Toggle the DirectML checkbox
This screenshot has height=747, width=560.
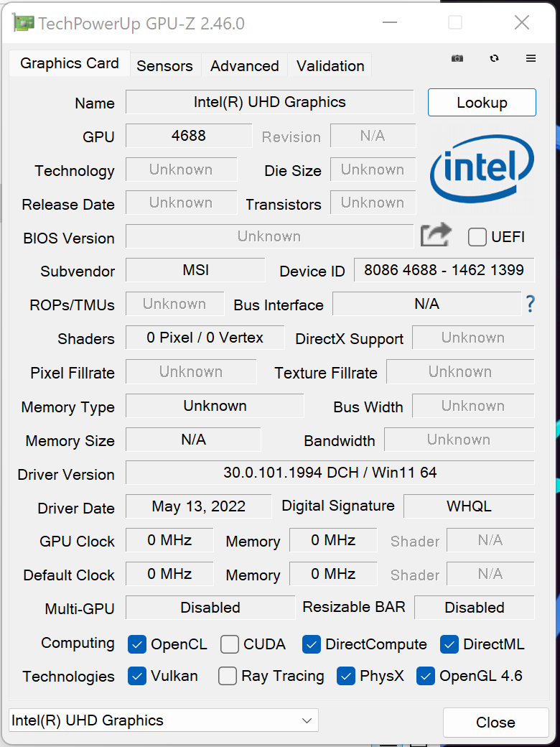449,644
